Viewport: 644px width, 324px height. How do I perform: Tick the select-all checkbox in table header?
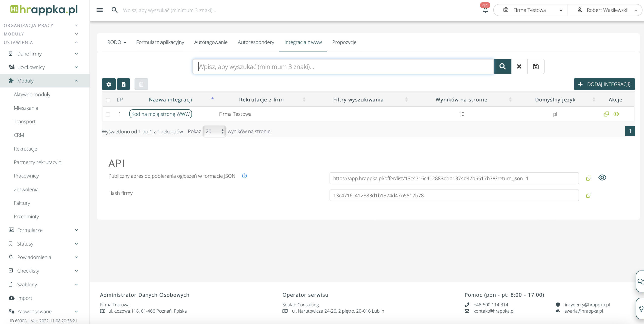click(x=108, y=100)
